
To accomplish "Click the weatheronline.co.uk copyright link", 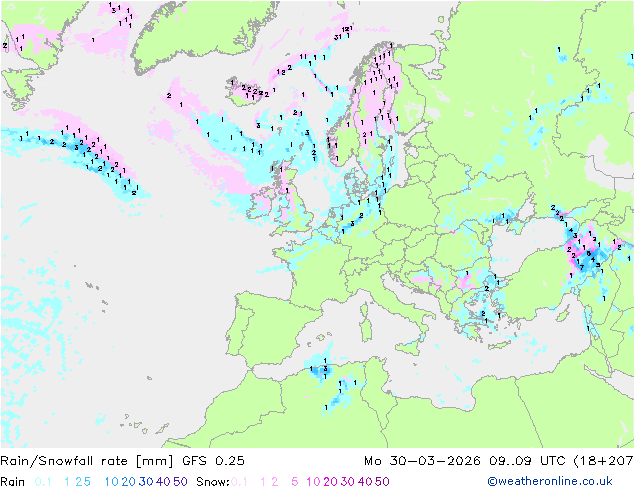I will (550, 481).
